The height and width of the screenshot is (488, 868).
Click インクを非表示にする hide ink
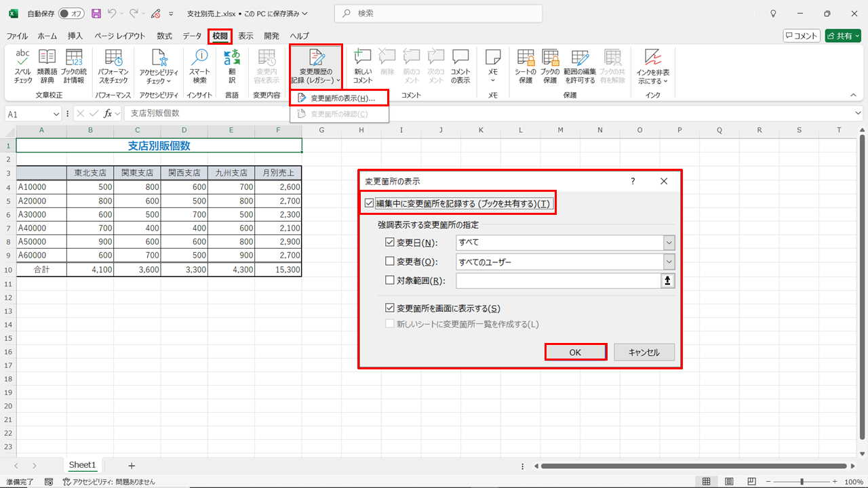pyautogui.click(x=653, y=66)
